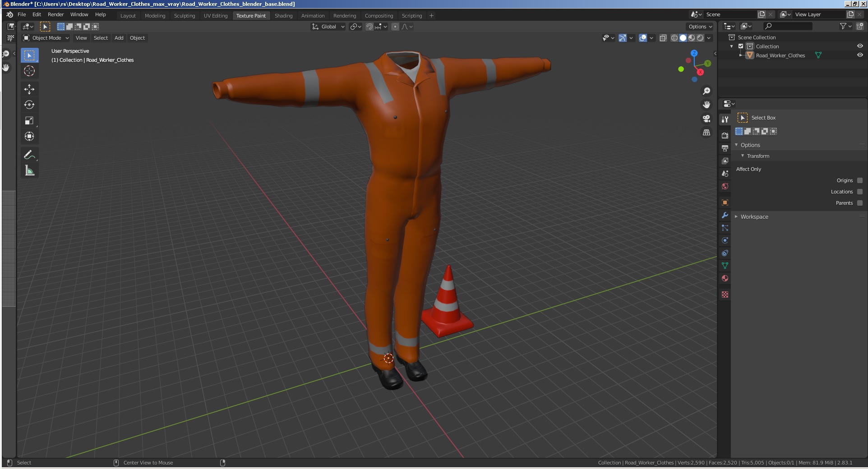
Task: Open the Render menu
Action: pos(56,14)
